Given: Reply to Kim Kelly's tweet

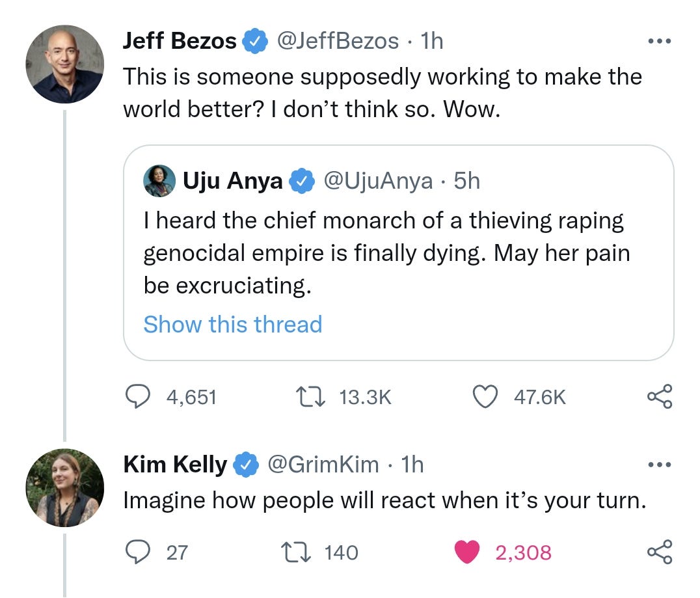Looking at the screenshot, I should point(138,552).
